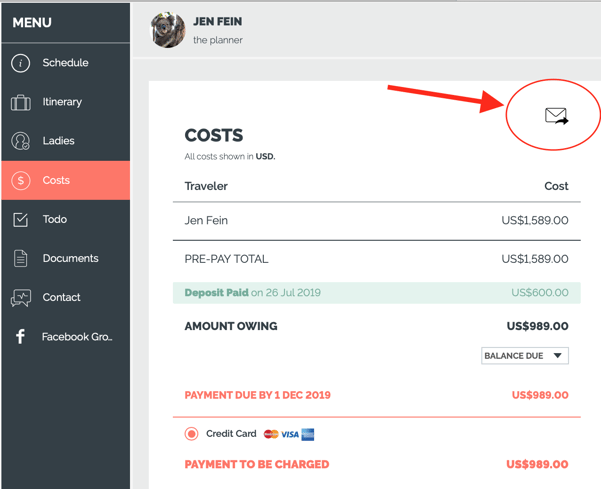Go to Schedule in the menu
Image resolution: width=601 pixels, height=489 pixels.
click(66, 63)
